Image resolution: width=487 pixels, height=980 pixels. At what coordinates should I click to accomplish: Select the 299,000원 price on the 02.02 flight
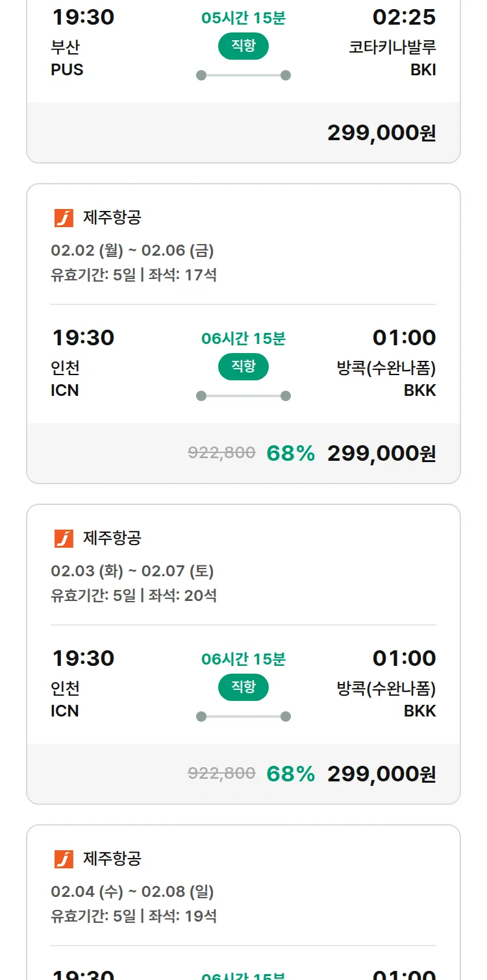tap(381, 454)
